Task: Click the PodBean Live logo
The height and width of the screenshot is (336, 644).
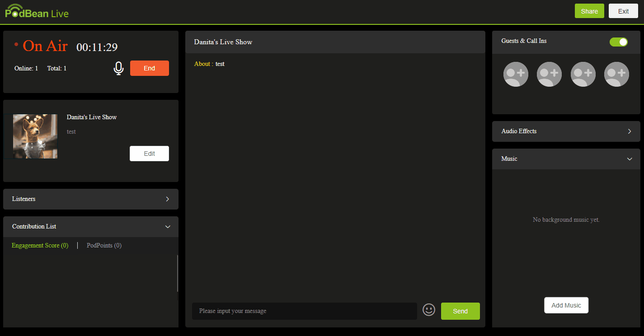Action: click(37, 12)
